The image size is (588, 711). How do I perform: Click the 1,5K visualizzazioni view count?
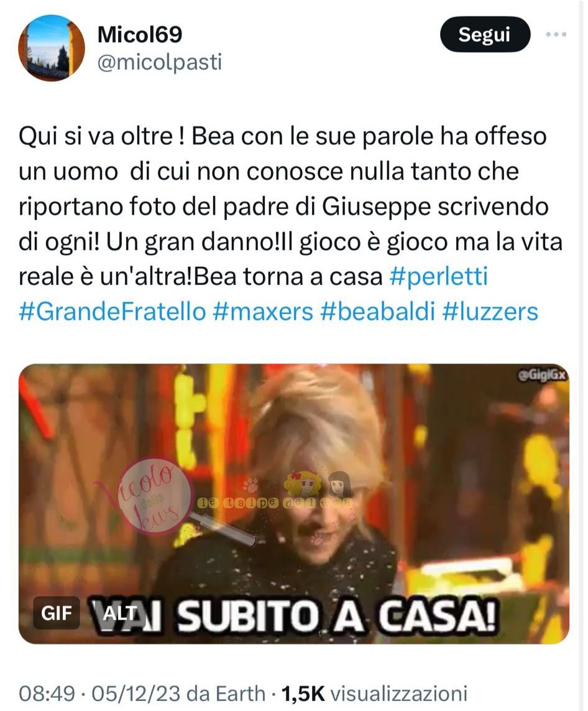(374, 694)
